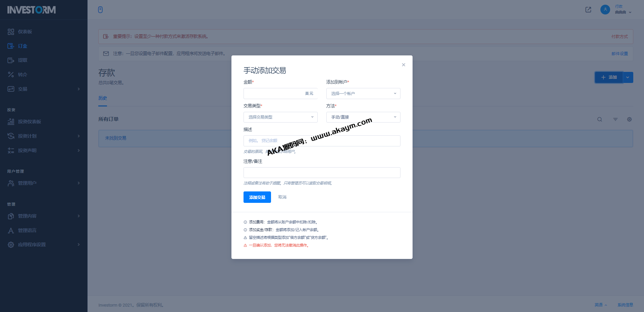Click the user avatar icon in header
This screenshot has height=312, width=644.
(605, 9)
